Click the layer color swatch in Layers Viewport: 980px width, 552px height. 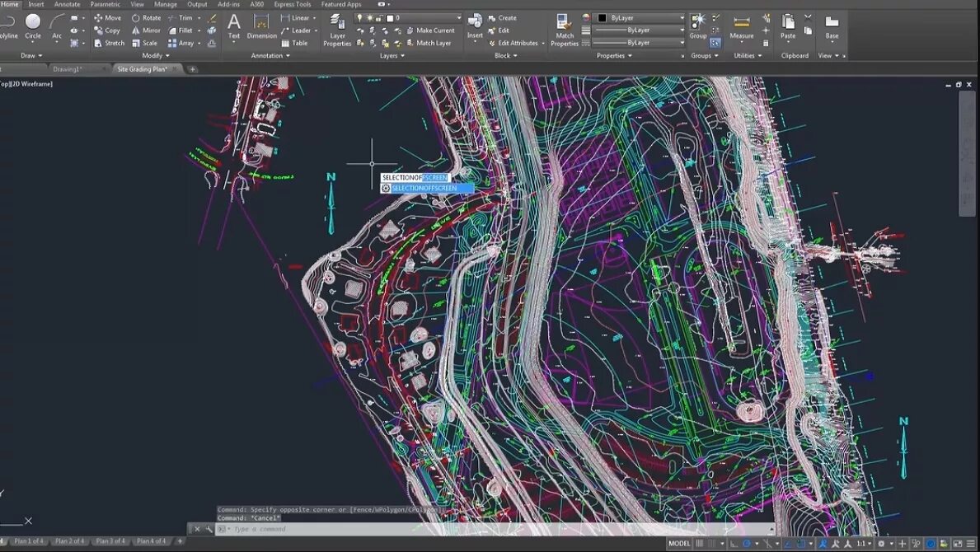click(389, 18)
